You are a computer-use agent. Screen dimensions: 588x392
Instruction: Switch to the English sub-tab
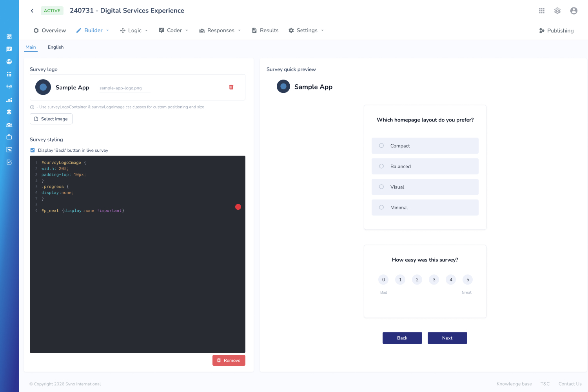tap(56, 47)
